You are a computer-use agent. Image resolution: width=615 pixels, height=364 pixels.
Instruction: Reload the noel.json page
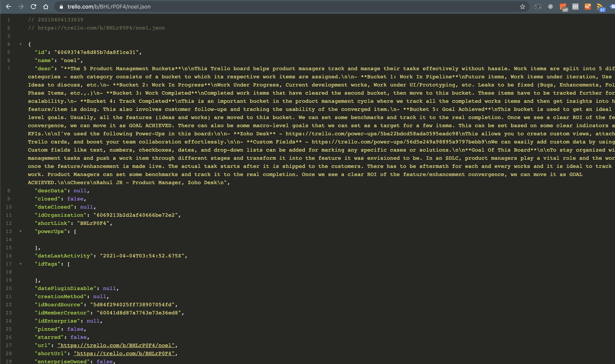tap(33, 7)
